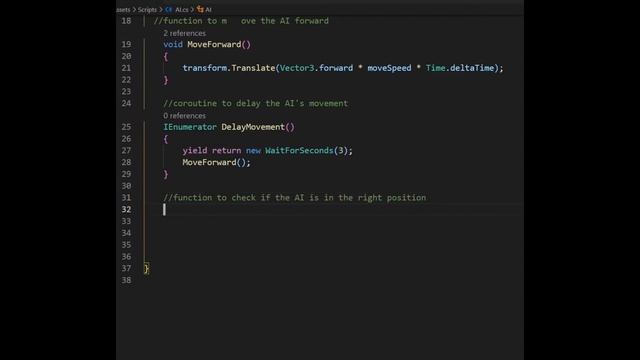
Task: Open '2 references' CodeLens above MoveForward
Action: click(x=184, y=33)
